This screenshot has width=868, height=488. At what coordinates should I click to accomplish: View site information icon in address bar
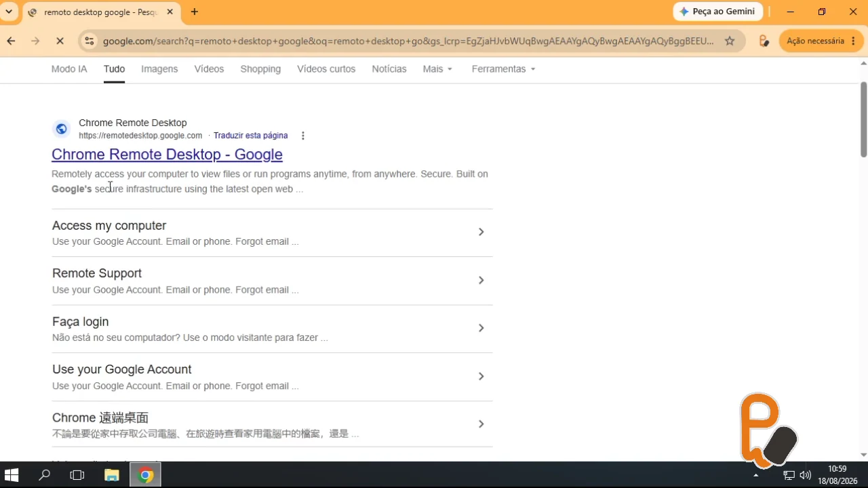[89, 41]
